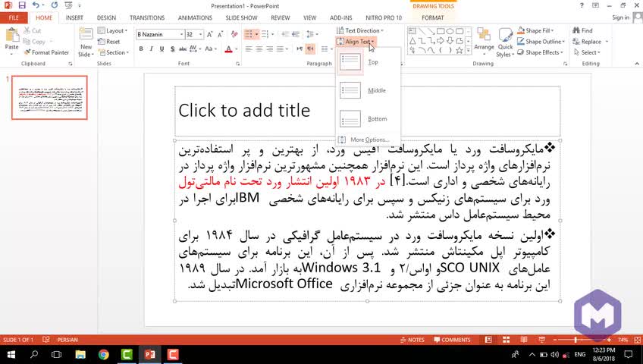Open Shape Fill dropdown

coord(535,31)
